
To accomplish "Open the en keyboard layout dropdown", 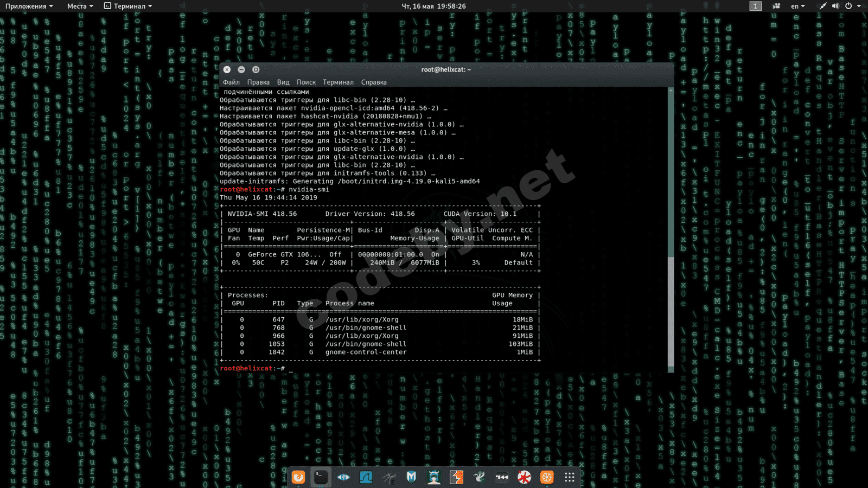I will (797, 6).
